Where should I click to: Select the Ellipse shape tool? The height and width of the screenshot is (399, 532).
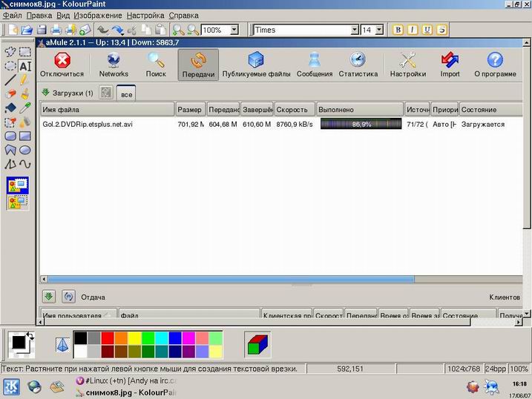point(25,150)
